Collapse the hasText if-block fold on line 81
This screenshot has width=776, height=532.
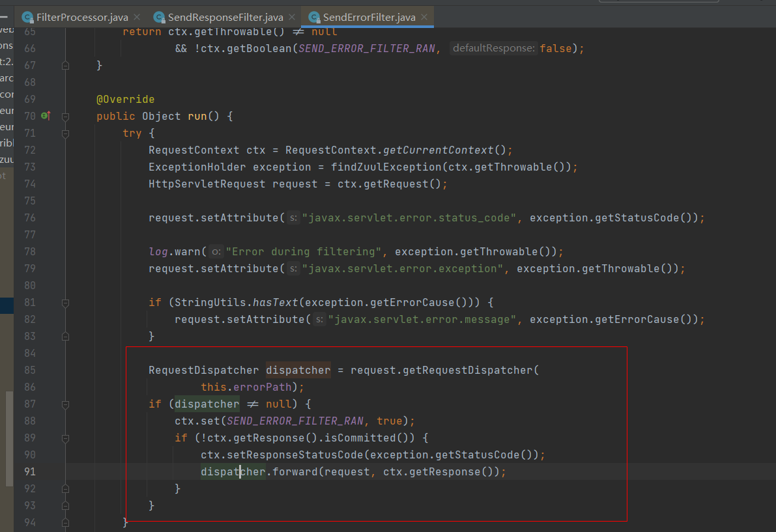[x=65, y=303]
